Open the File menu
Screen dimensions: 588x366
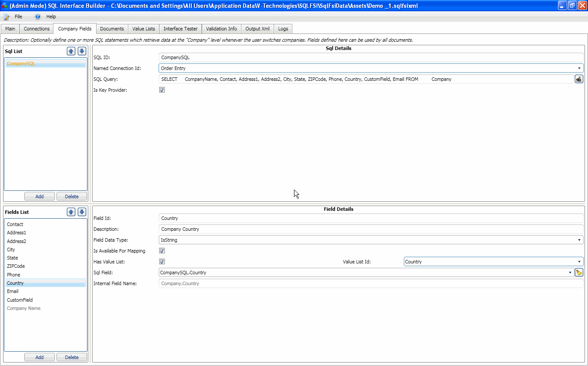[18, 17]
